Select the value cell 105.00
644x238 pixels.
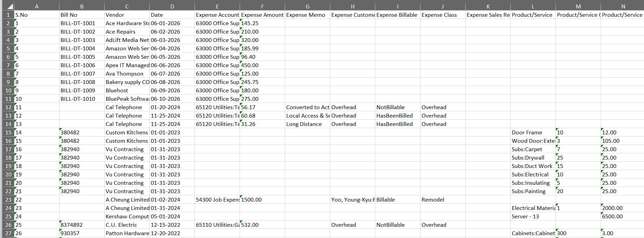point(622,141)
